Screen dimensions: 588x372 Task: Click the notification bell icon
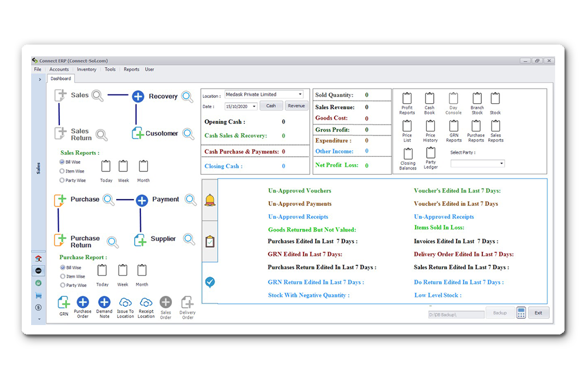[x=209, y=200]
